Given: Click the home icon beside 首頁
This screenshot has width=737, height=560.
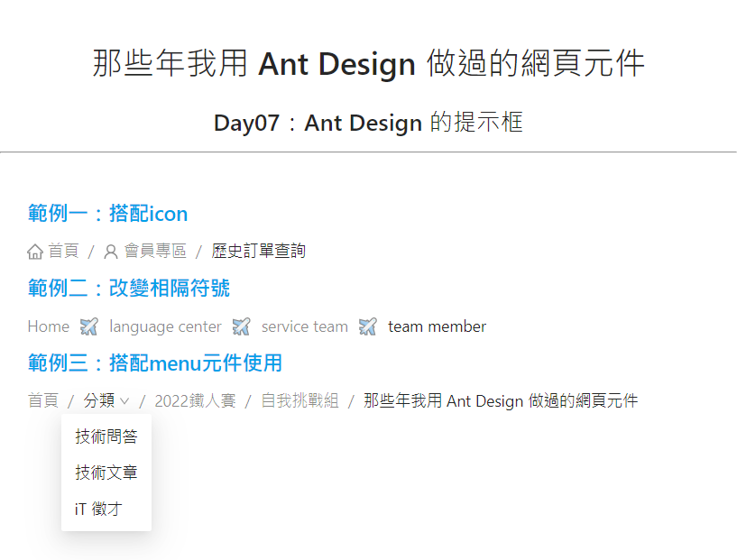Looking at the screenshot, I should pos(35,252).
